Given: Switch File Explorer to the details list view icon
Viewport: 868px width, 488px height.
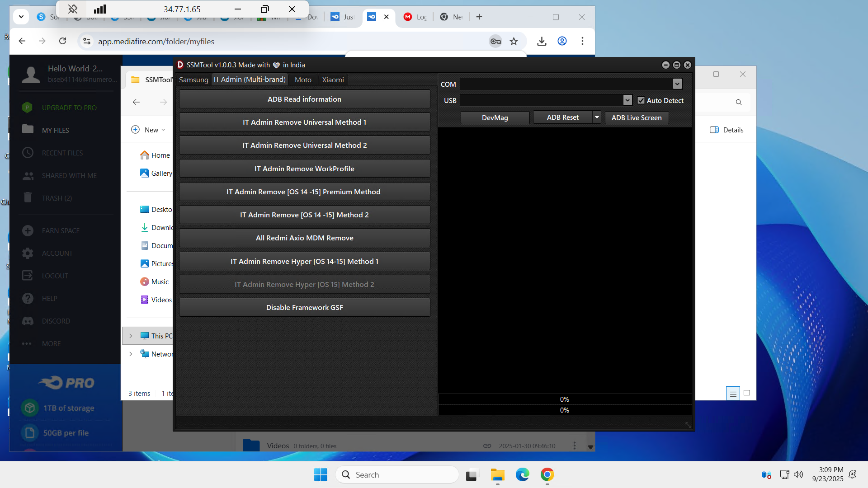Looking at the screenshot, I should pos(733,394).
